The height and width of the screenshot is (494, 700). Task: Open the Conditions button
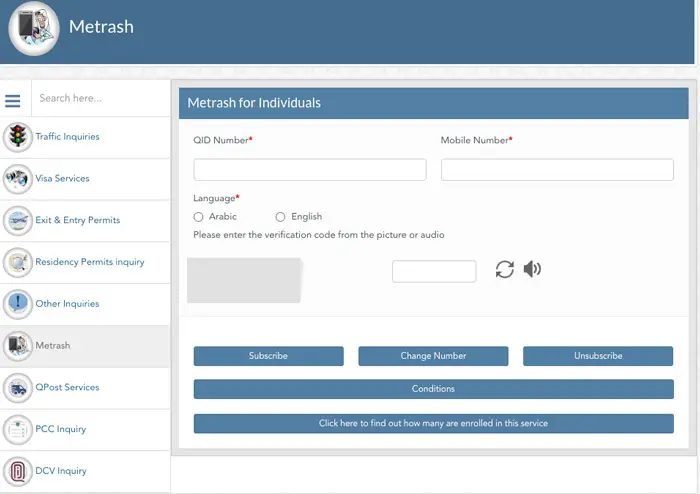coord(433,389)
